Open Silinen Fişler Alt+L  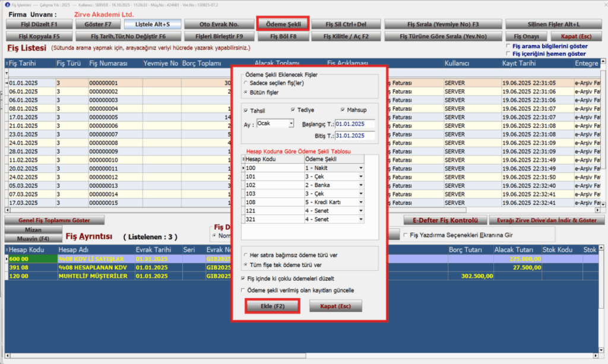(x=554, y=24)
